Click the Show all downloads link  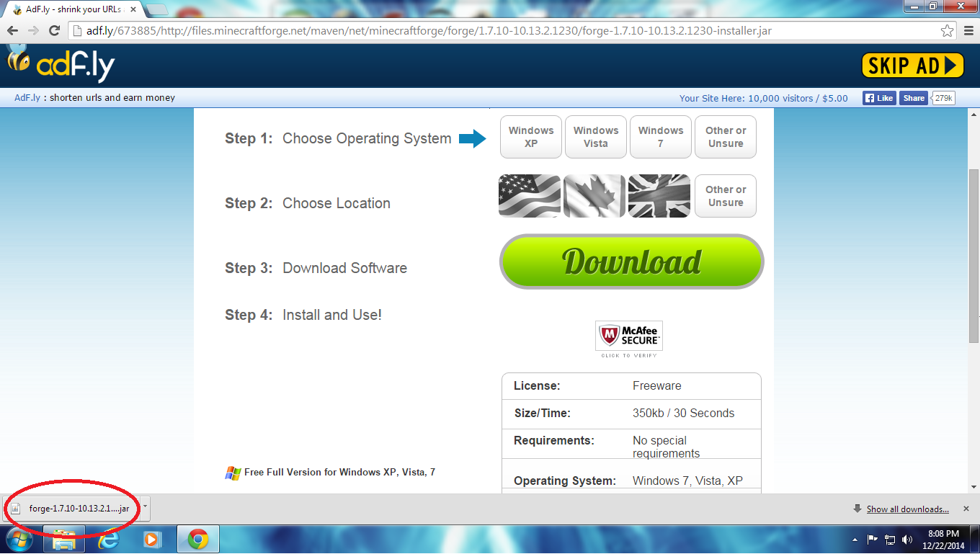coord(907,509)
